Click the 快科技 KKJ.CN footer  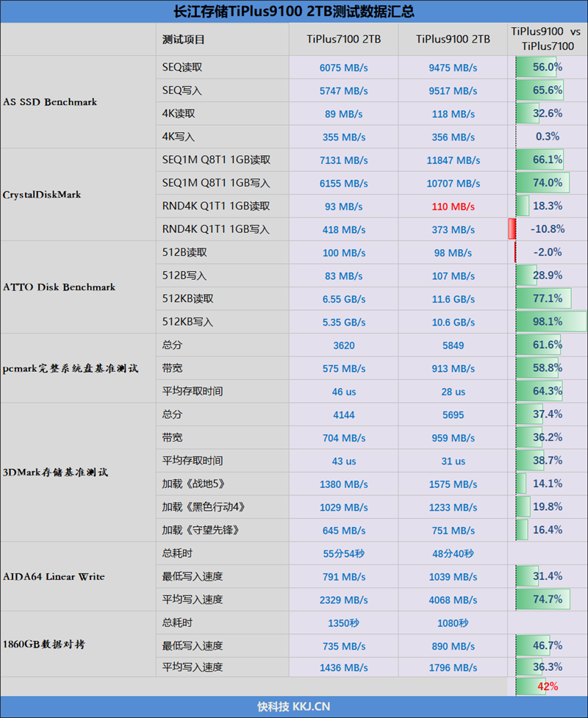coord(294,707)
